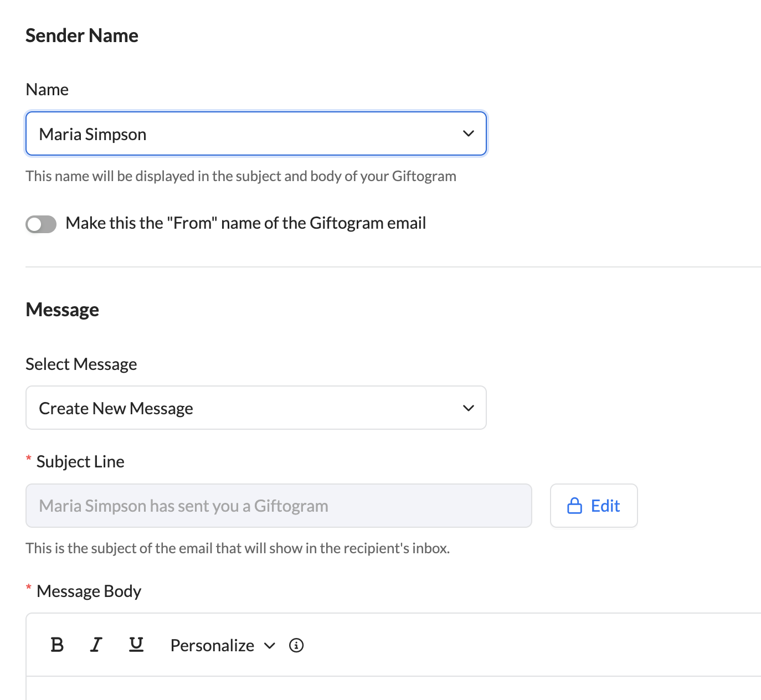
Task: Click the lock icon in Edit button
Action: (x=575, y=506)
